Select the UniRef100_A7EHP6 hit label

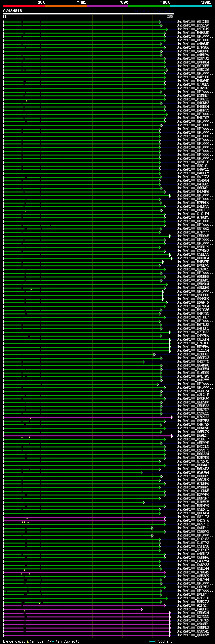click(193, 484)
